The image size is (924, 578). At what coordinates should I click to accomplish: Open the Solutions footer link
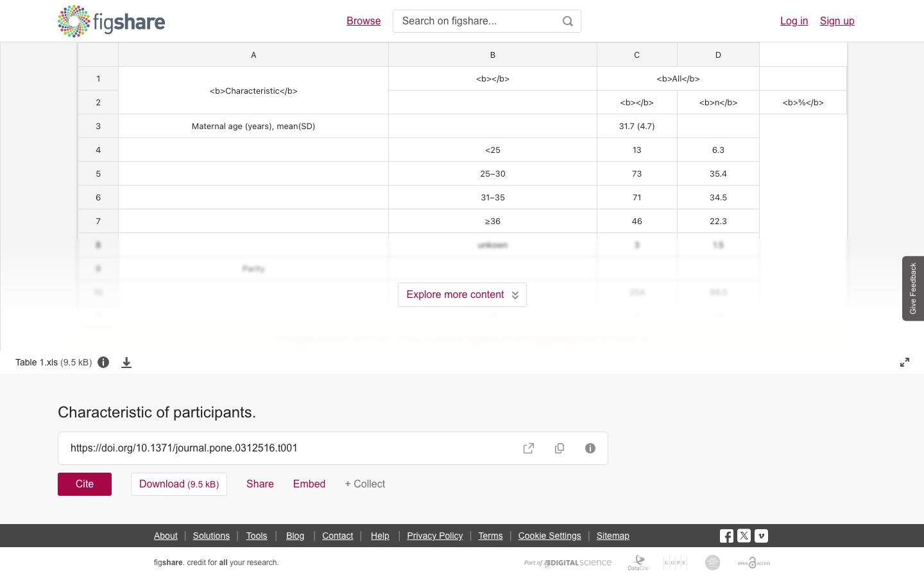(x=211, y=536)
